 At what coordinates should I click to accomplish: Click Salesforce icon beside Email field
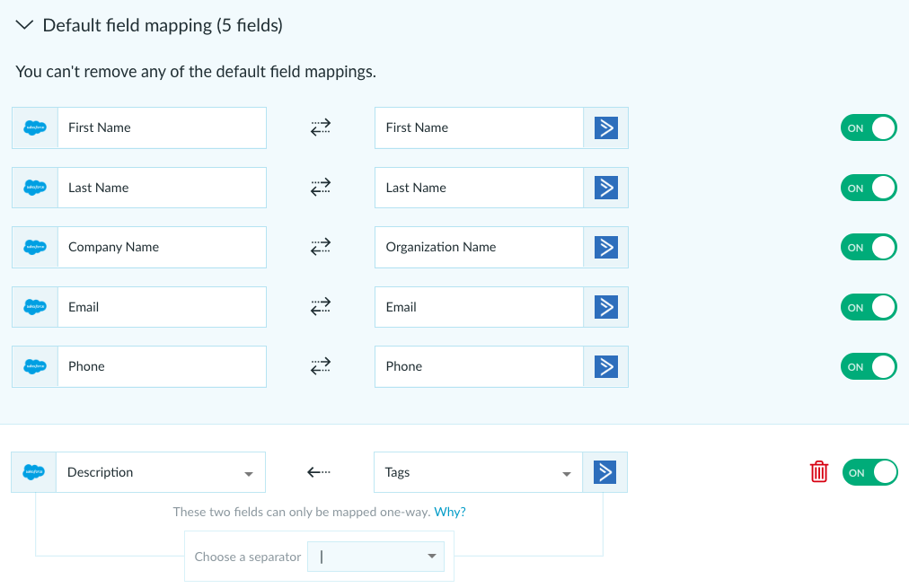point(35,307)
